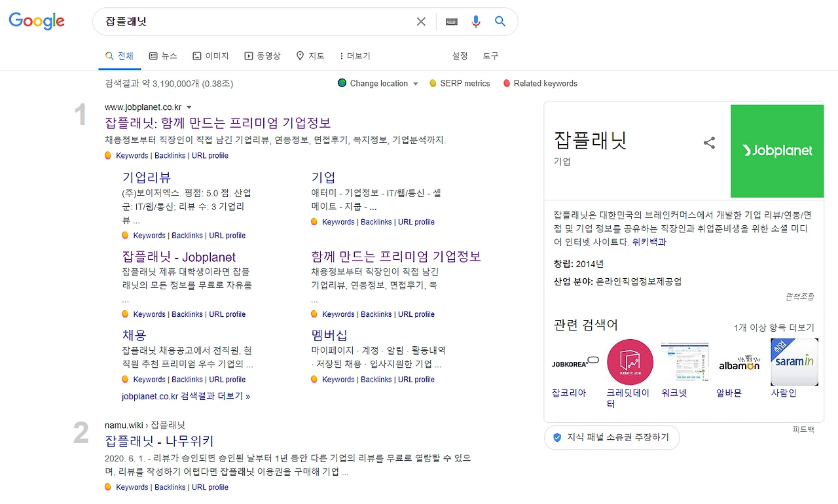Open the 잡플래닛 - 나무위키 result
This screenshot has width=838, height=504.
[159, 441]
